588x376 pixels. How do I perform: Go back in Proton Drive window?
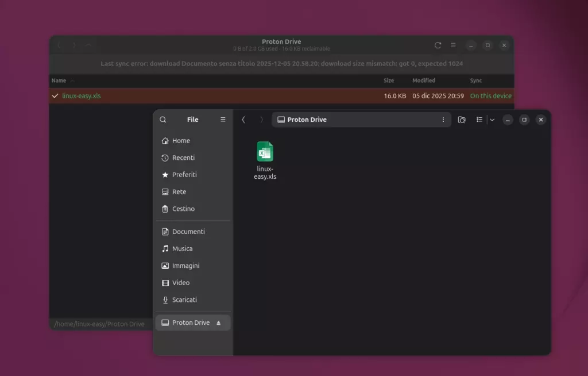click(x=59, y=45)
